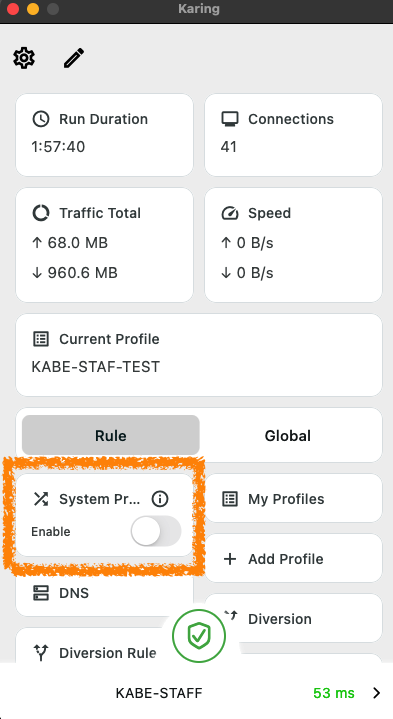This screenshot has height=719, width=393.
Task: Click the green shield connection button
Action: tap(199, 636)
